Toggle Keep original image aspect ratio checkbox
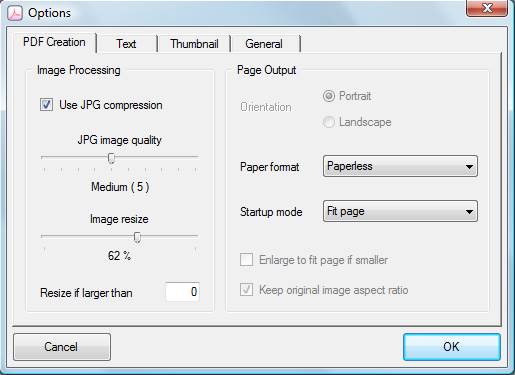Screen dimensions: 515x375 point(246,290)
